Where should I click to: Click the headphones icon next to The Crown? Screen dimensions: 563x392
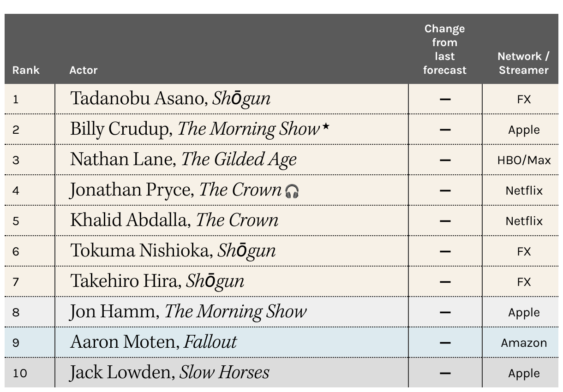click(x=292, y=191)
